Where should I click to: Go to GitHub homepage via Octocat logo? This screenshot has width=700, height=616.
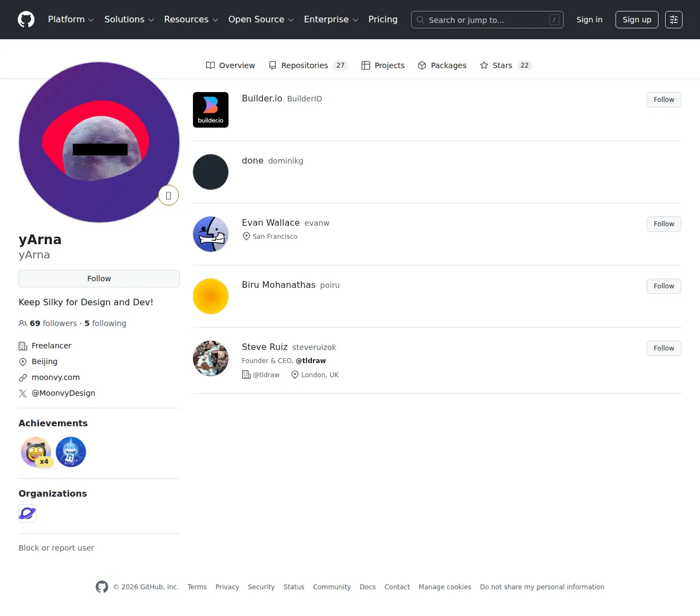(x=26, y=20)
